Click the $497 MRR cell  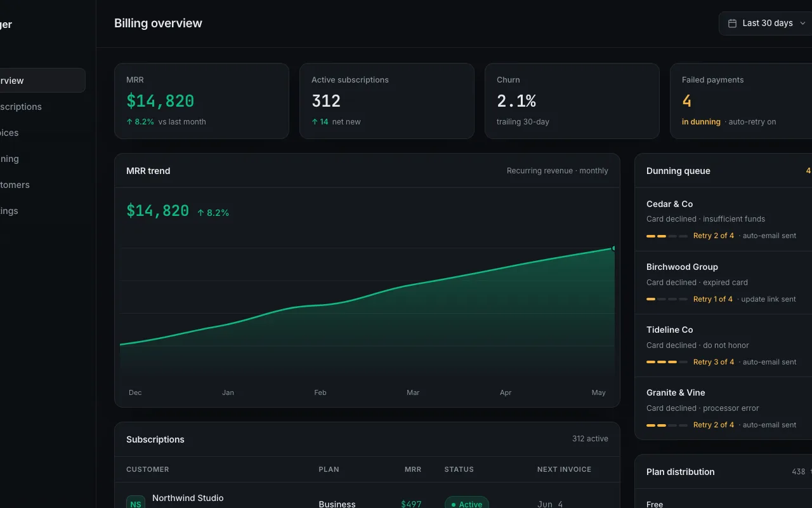411,504
